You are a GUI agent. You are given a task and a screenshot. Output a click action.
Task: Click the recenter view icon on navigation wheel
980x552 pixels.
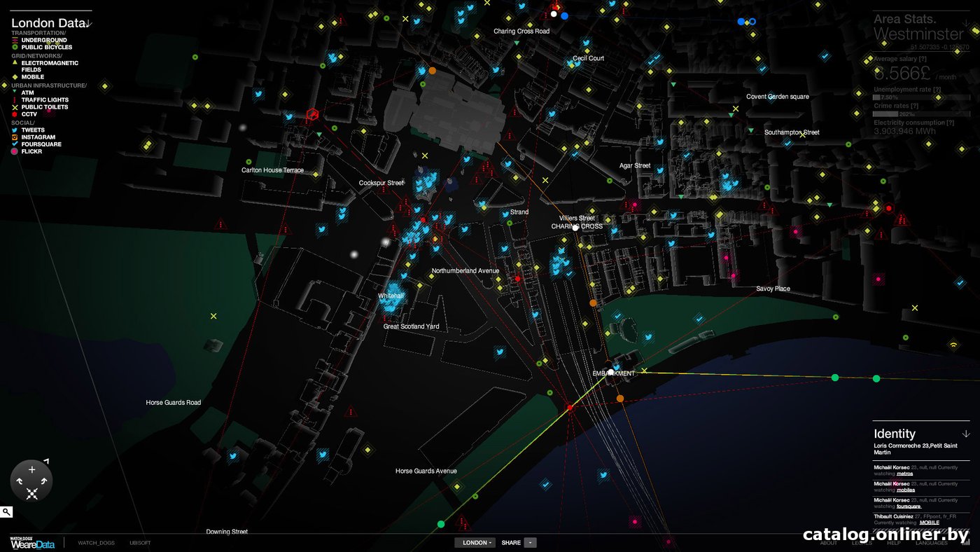pyautogui.click(x=31, y=494)
